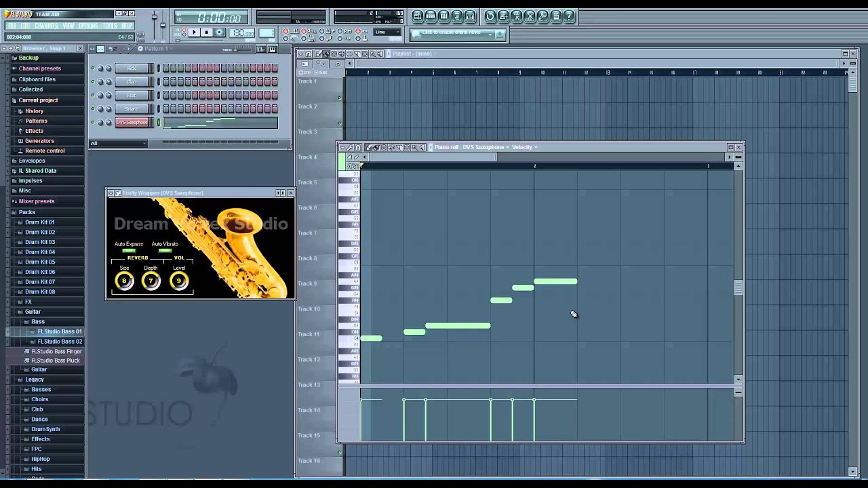Screen dimensions: 868x488
Task: Open the keyboard editor icon in step sequencer
Action: (273, 49)
